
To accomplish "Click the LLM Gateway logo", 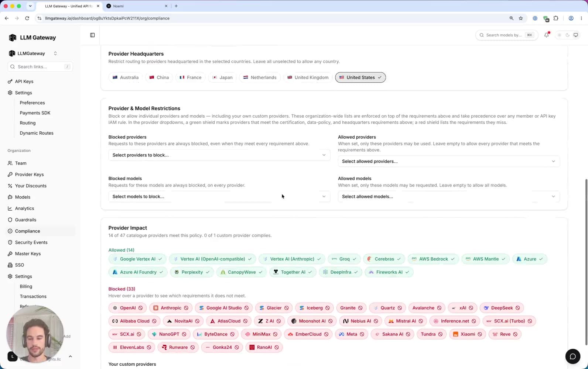I will pos(32,38).
